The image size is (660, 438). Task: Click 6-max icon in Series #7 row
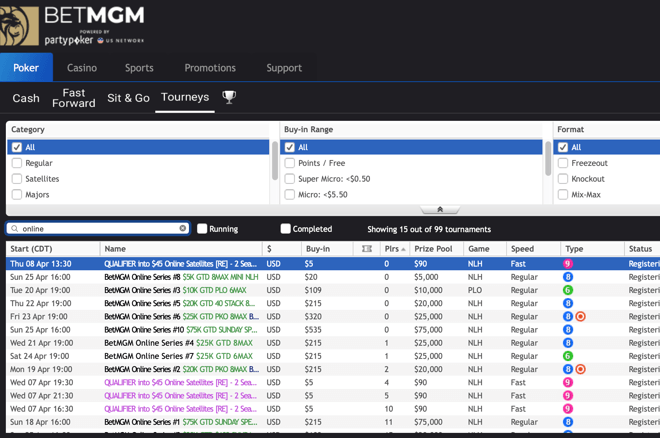(x=567, y=356)
